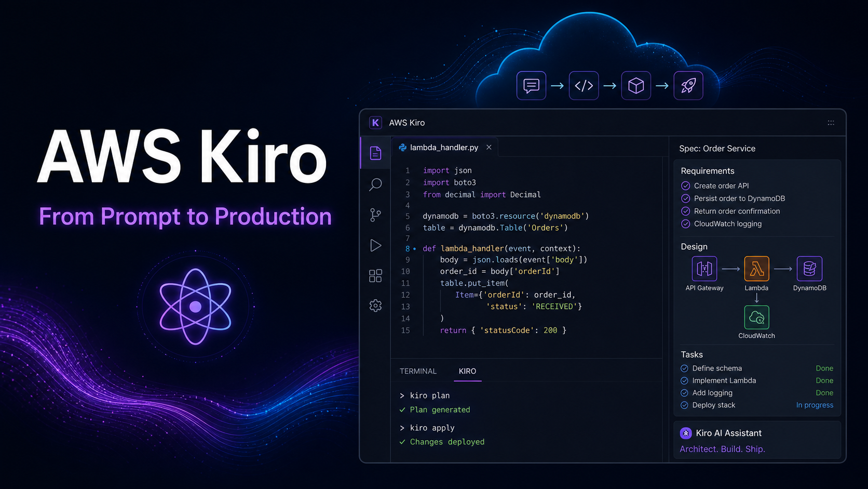Click the def lambda_handler code line
The height and width of the screenshot is (489, 868).
coord(501,248)
